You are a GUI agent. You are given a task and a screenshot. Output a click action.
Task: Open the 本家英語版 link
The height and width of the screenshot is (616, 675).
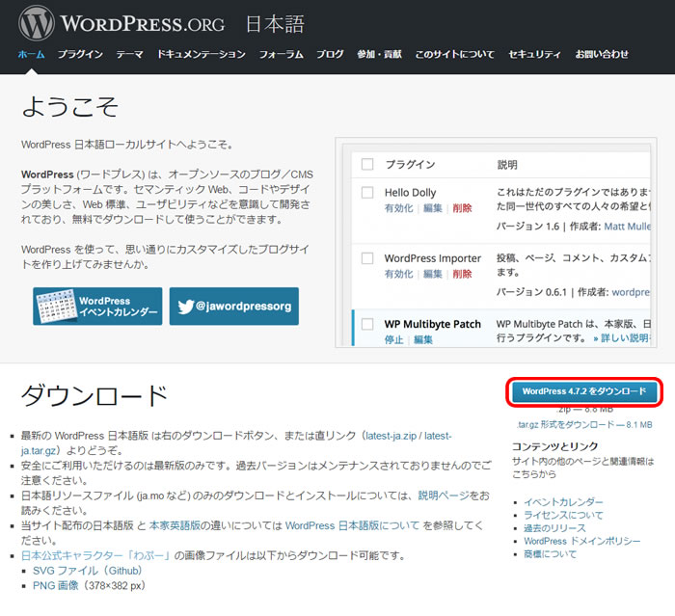coord(175,525)
